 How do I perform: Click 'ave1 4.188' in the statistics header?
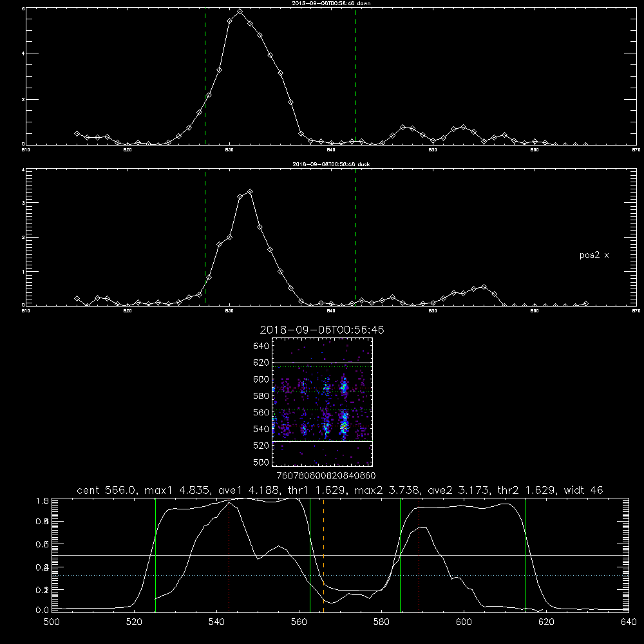point(250,490)
